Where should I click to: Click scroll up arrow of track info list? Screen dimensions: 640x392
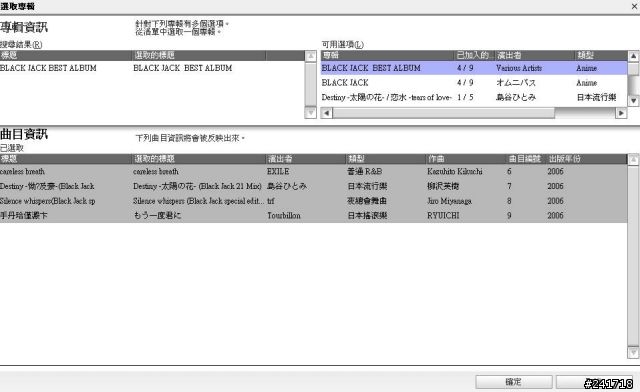pos(633,160)
